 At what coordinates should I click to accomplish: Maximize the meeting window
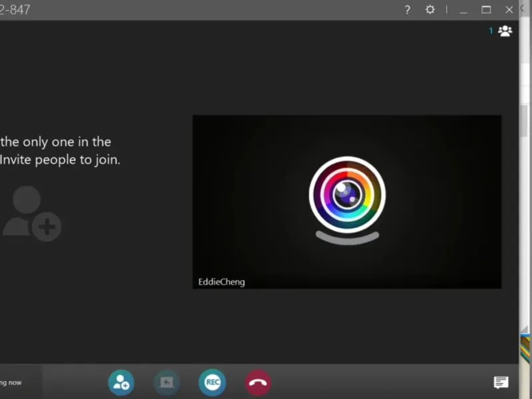coord(486,10)
